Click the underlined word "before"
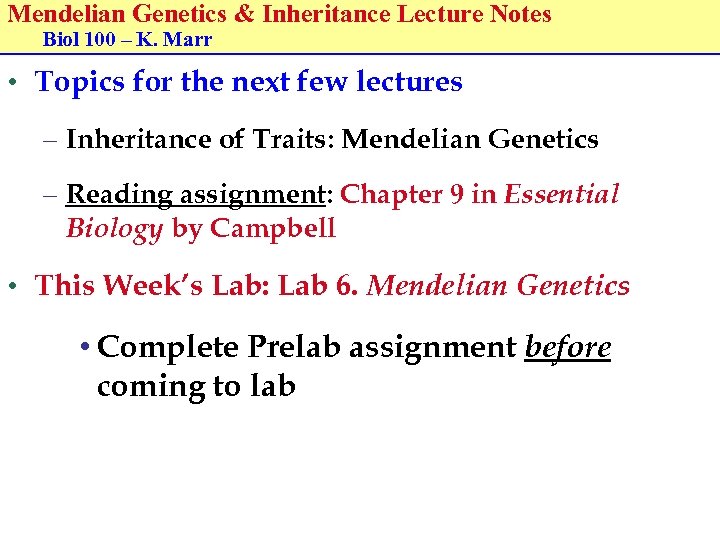This screenshot has width=720, height=540. (568, 348)
